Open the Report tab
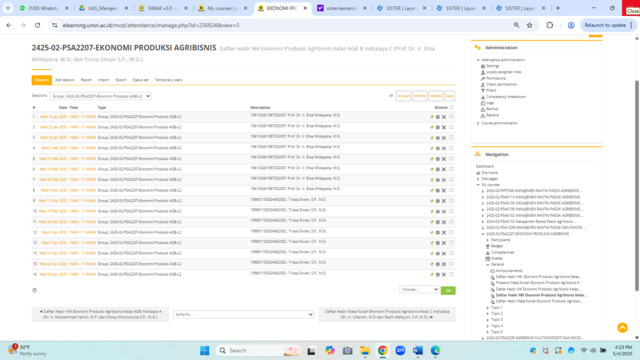The height and width of the screenshot is (360, 640). [x=86, y=80]
